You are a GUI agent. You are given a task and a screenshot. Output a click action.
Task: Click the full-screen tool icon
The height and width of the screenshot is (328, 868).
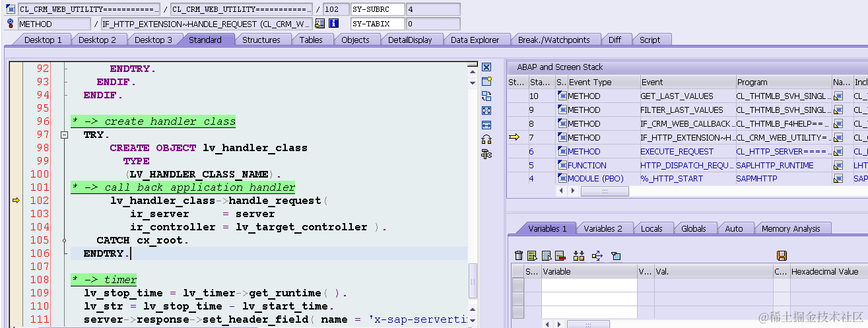click(486, 110)
